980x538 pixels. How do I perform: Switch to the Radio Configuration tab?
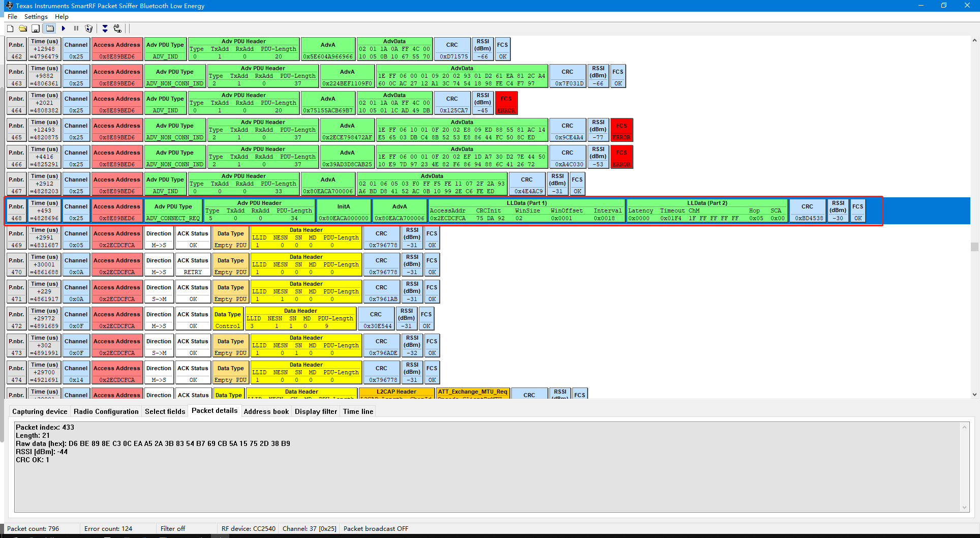106,411
